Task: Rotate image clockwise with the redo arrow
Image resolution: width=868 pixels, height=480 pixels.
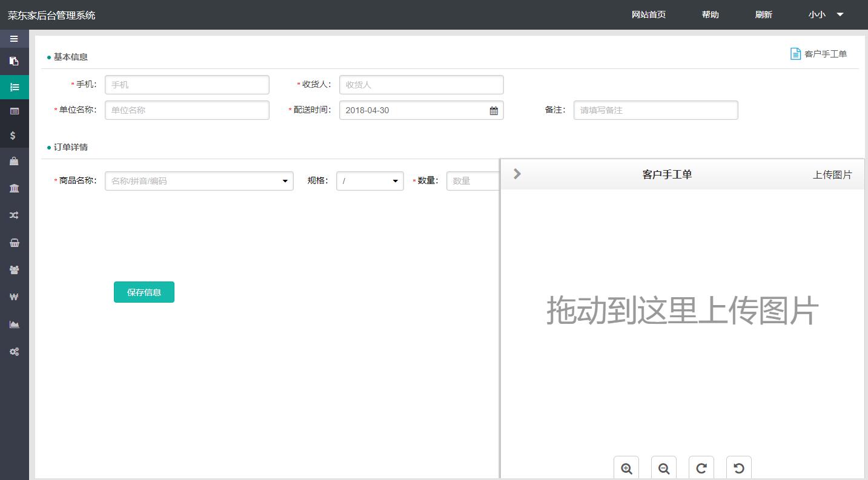Action: point(701,468)
